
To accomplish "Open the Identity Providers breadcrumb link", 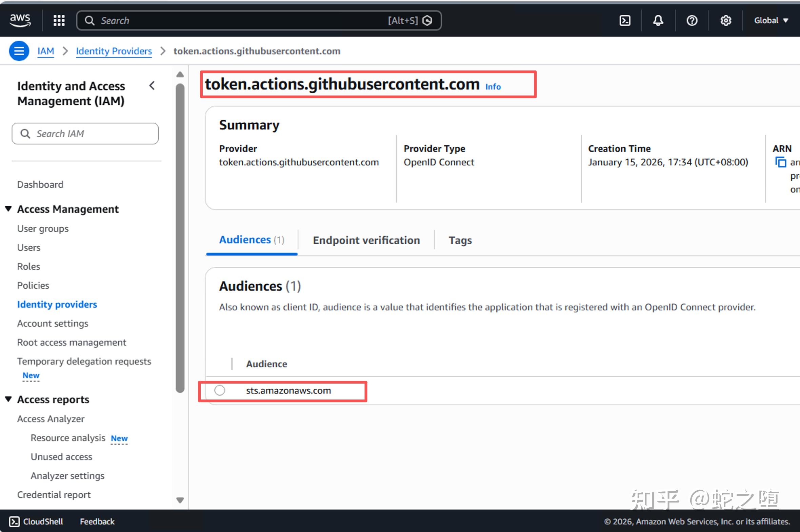I will tap(114, 51).
